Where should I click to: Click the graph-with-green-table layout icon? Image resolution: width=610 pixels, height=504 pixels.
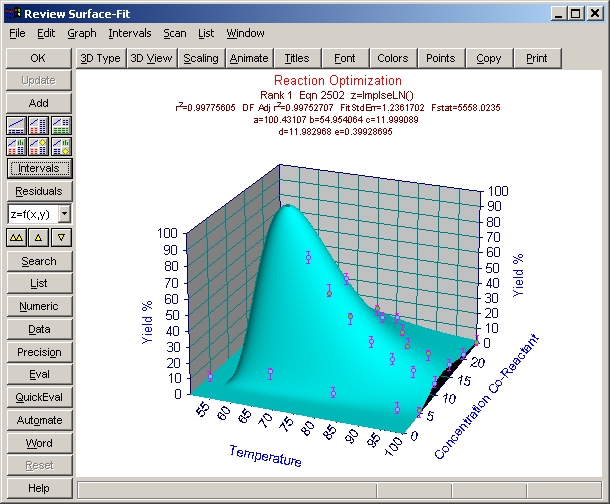click(x=61, y=125)
